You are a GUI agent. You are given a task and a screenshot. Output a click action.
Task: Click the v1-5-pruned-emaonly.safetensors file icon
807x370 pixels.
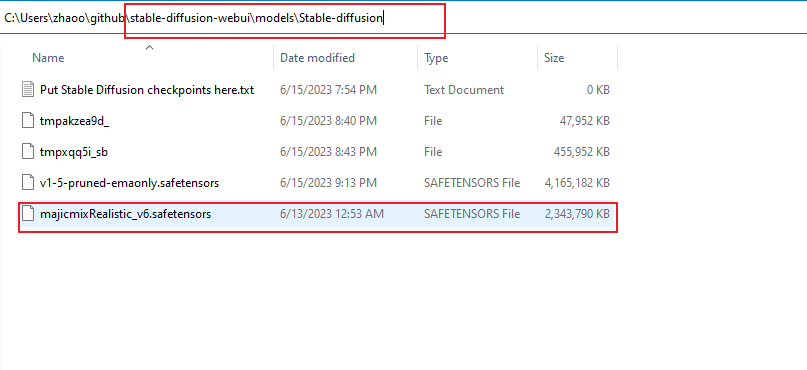tap(28, 183)
